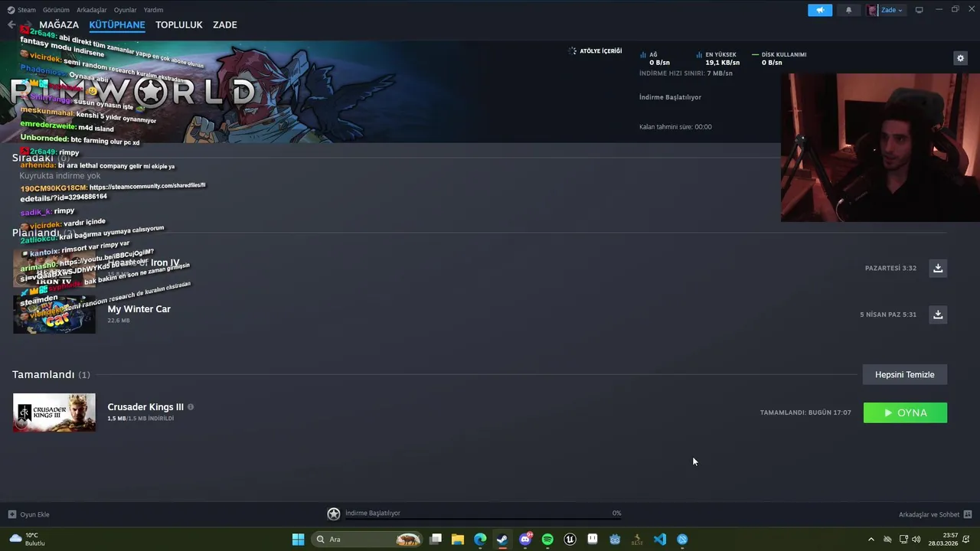This screenshot has width=980, height=551.
Task: Switch to the KÜTÜPHANE tab
Action: (117, 24)
